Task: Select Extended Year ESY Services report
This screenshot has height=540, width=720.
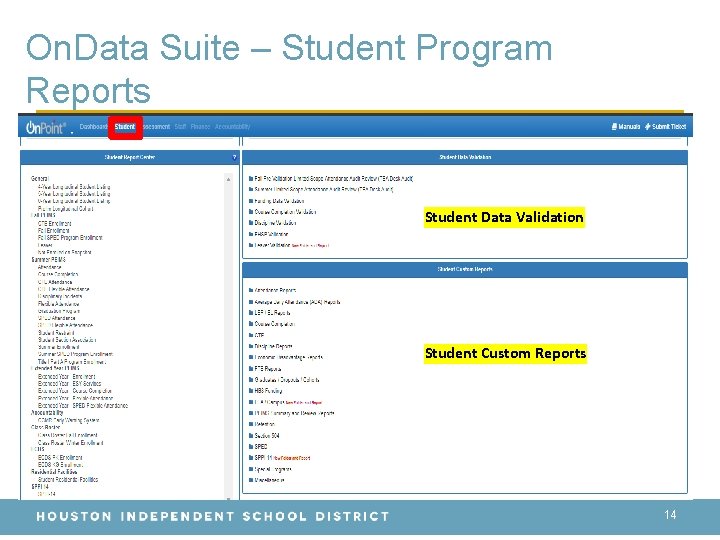Action: click(x=69, y=384)
